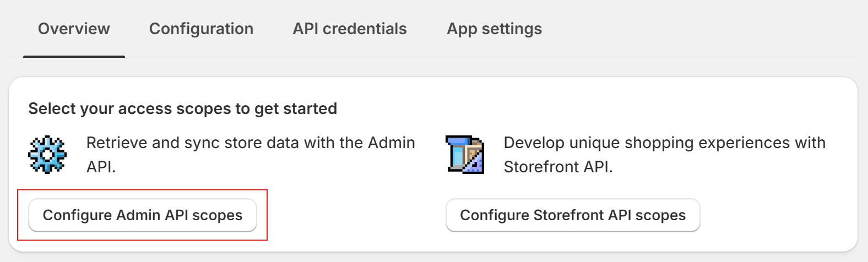Click the 'Select your access scopes' heading
The height and width of the screenshot is (262, 868).
[x=182, y=108]
